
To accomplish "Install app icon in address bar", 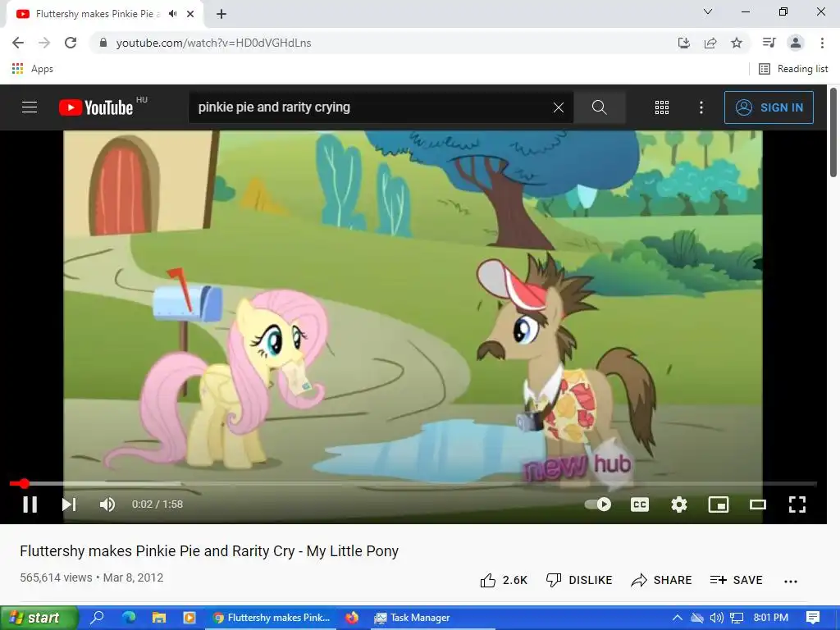I will point(683,43).
